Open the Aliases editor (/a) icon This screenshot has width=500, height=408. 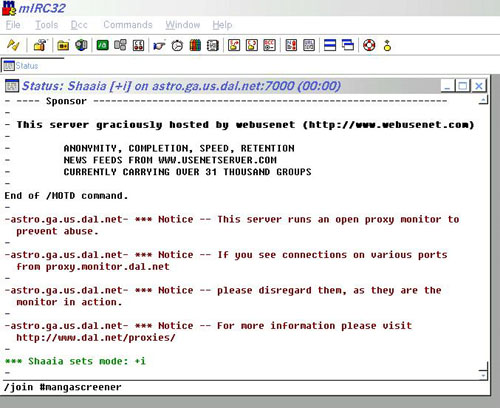[102, 45]
